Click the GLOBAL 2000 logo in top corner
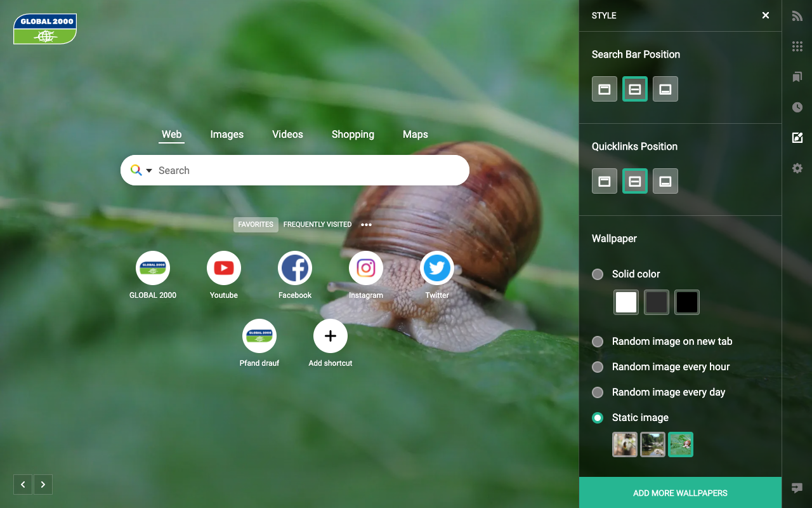812x508 pixels. [45, 29]
